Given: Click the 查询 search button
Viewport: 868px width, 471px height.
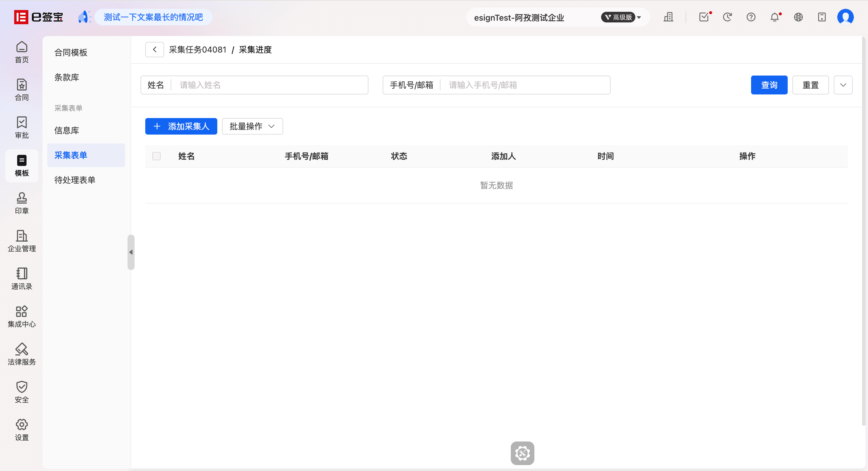Looking at the screenshot, I should click(x=769, y=85).
